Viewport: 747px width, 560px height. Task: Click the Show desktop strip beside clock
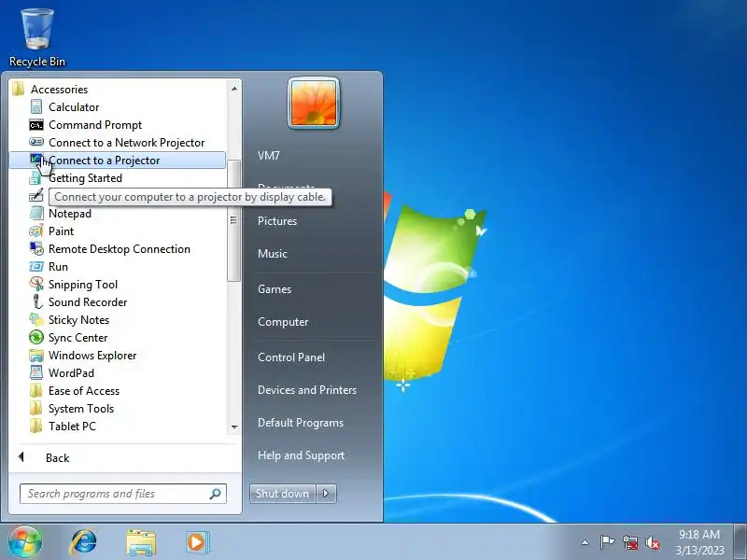pos(740,542)
